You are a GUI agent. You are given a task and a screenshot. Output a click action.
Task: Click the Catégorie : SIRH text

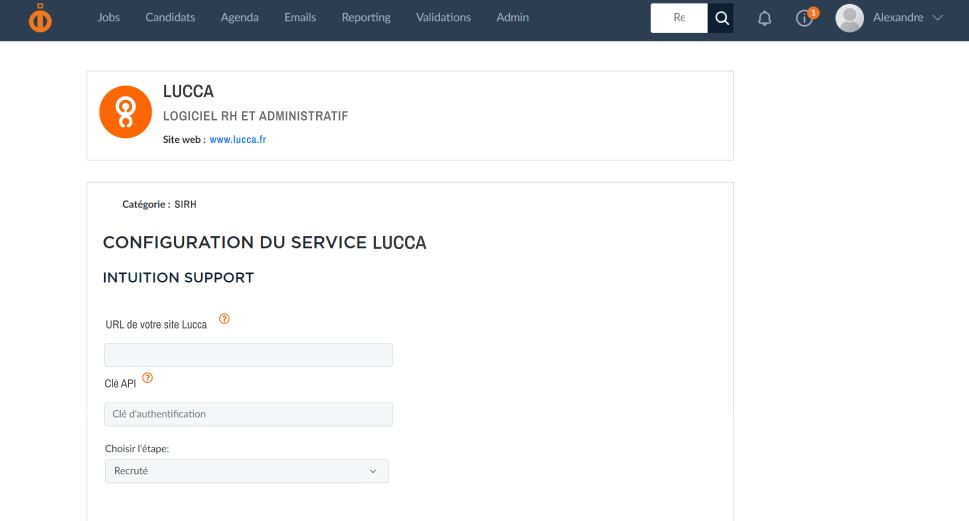coord(159,205)
